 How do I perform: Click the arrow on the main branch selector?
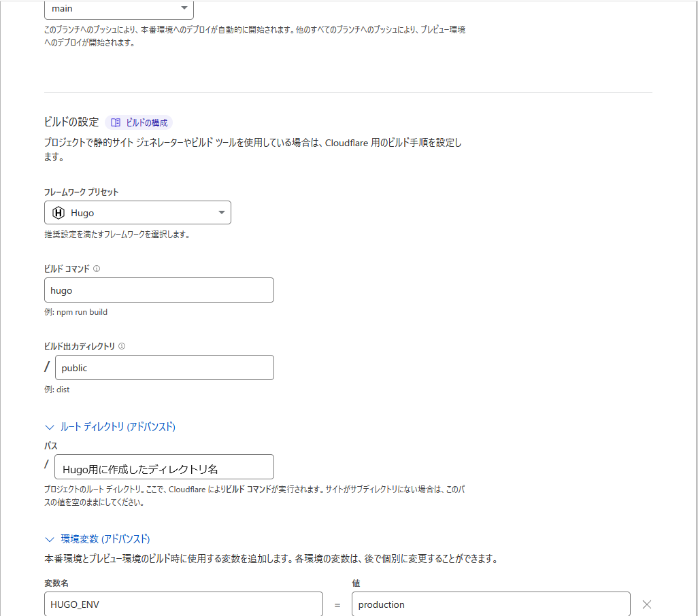click(x=184, y=8)
